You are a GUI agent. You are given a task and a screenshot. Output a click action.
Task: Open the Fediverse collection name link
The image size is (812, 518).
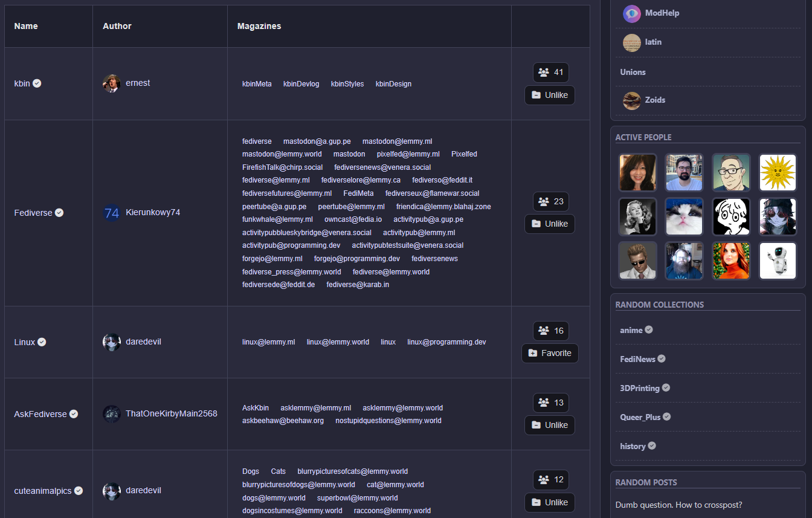click(x=33, y=213)
